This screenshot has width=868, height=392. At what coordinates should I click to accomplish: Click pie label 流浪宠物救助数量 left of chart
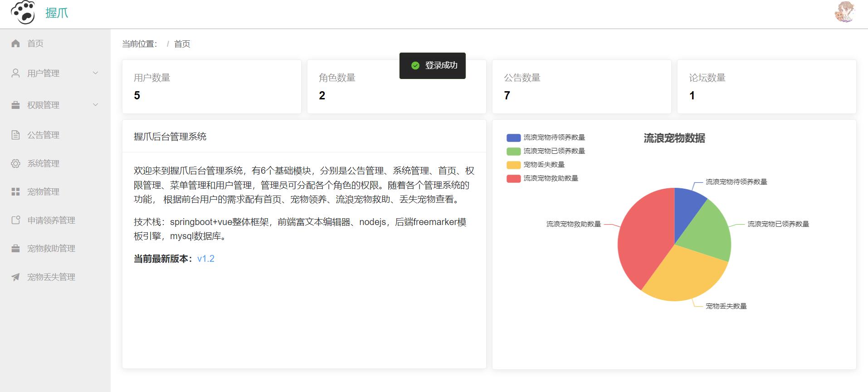(x=574, y=224)
